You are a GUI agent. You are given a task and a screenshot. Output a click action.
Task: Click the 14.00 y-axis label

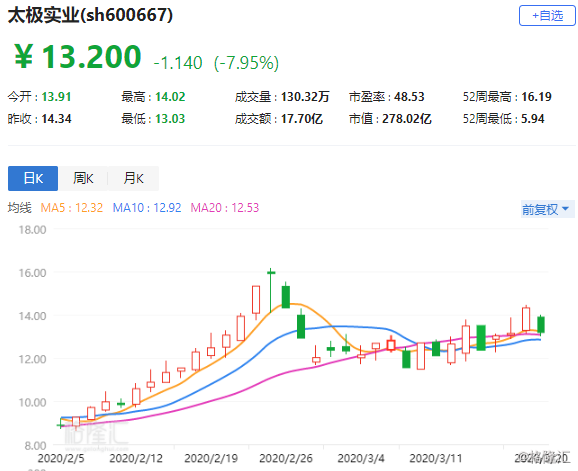(32, 316)
